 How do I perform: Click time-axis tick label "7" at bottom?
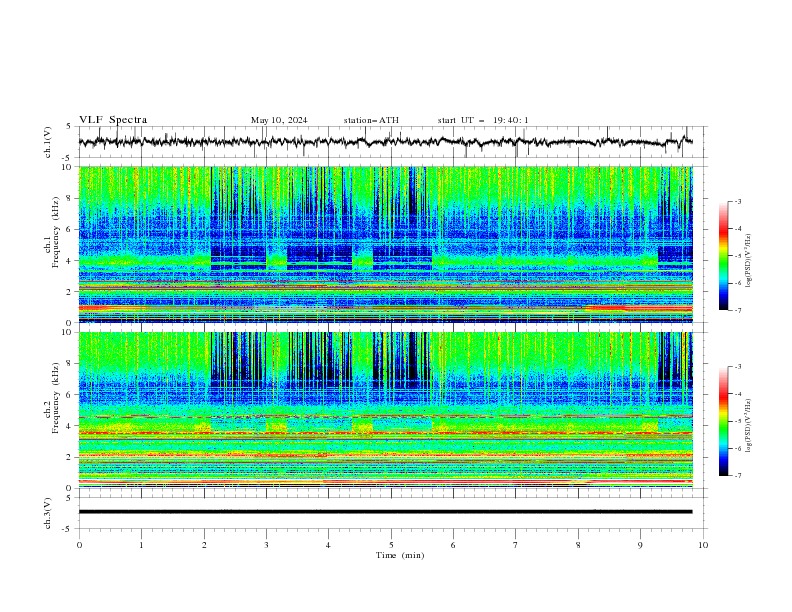[x=516, y=545]
